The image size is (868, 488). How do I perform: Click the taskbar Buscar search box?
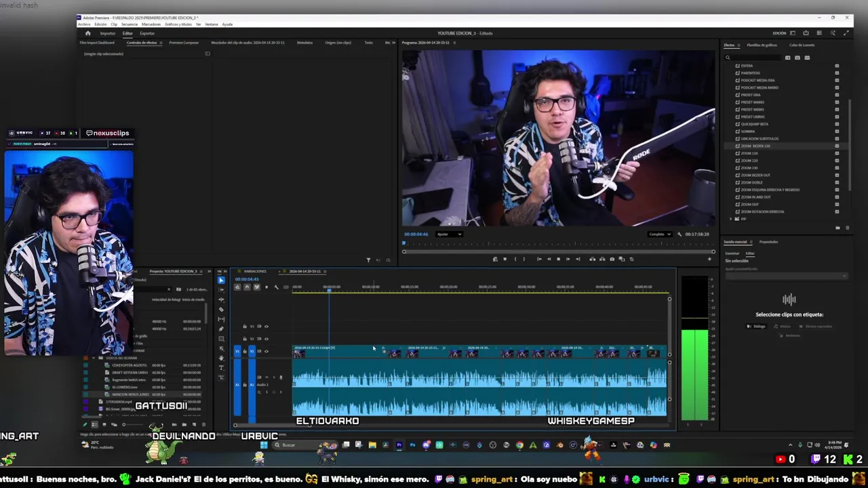point(305,445)
